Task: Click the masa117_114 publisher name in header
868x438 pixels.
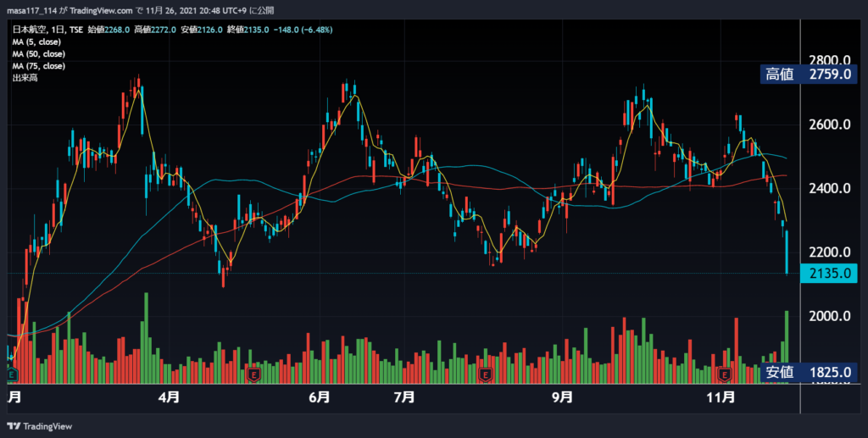Action: pyautogui.click(x=31, y=10)
